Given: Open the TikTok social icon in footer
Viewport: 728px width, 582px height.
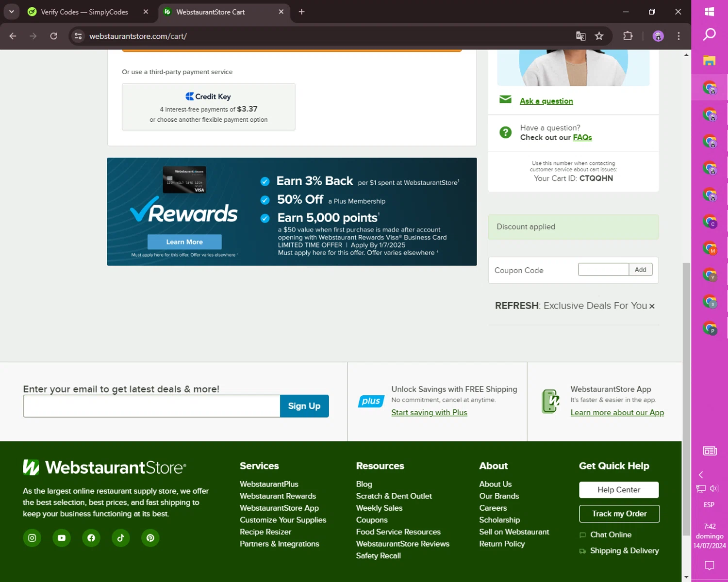Looking at the screenshot, I should [121, 538].
